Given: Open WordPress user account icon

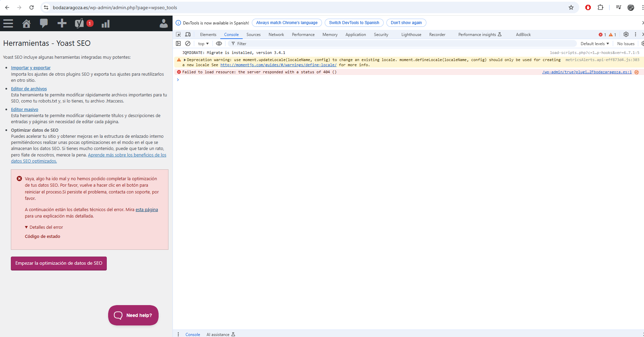Looking at the screenshot, I should pyautogui.click(x=164, y=23).
